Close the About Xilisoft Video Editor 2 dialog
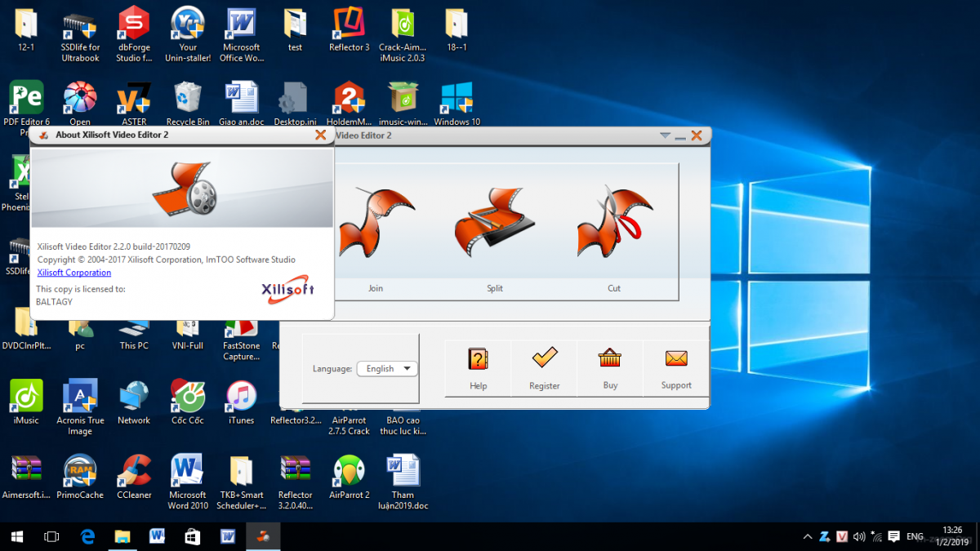 321,135
